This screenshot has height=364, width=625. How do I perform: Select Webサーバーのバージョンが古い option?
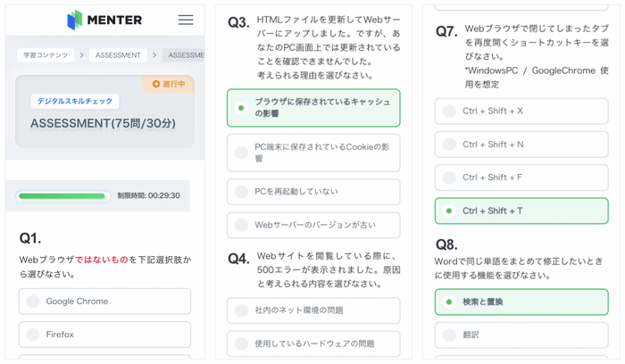click(x=313, y=225)
